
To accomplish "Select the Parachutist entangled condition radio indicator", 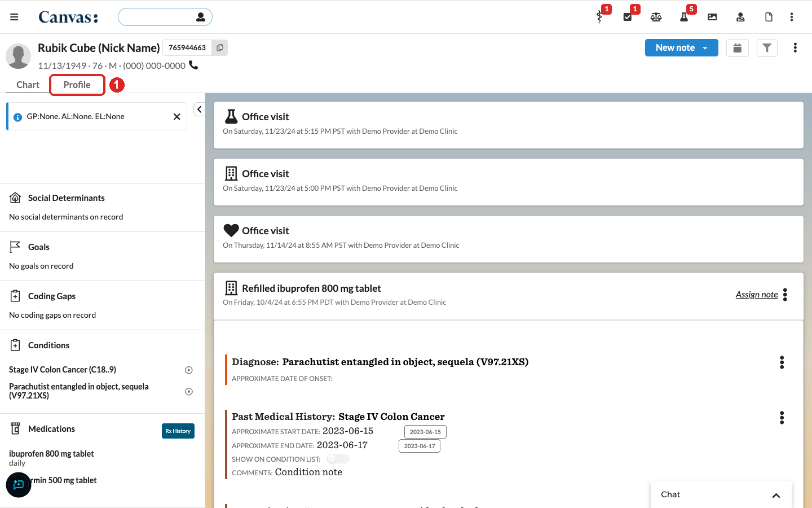I will click(189, 391).
